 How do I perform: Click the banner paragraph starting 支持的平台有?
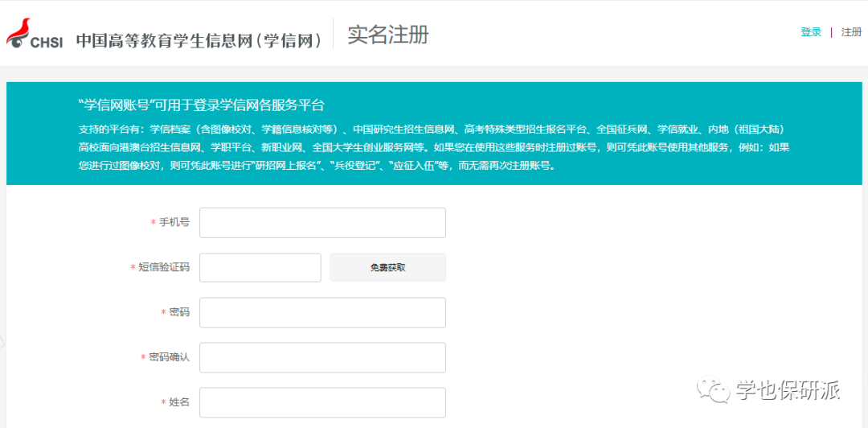click(433, 148)
